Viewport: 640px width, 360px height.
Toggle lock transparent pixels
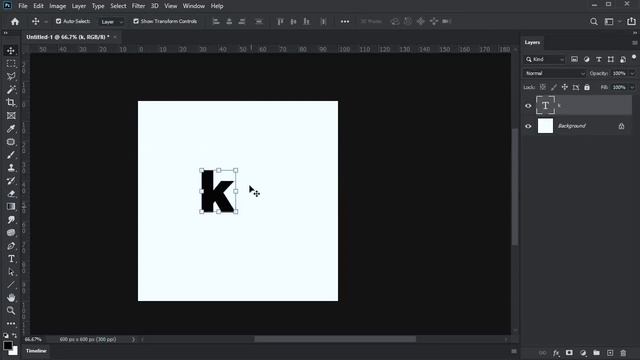pos(542,87)
